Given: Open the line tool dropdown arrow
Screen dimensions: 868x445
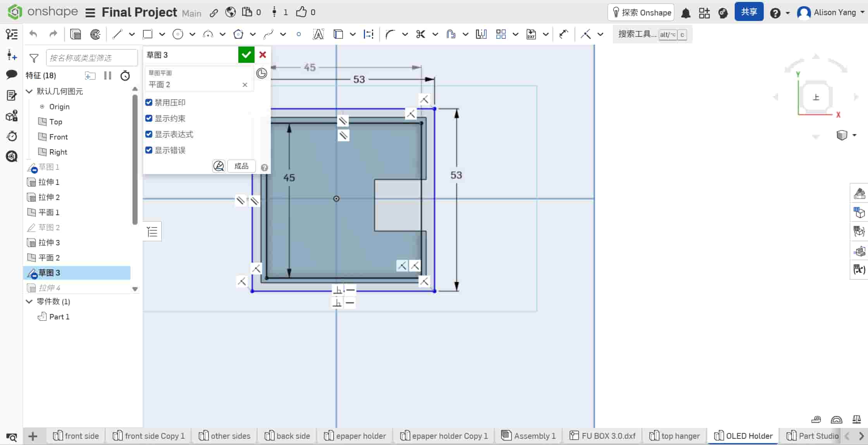Looking at the screenshot, I should click(132, 34).
